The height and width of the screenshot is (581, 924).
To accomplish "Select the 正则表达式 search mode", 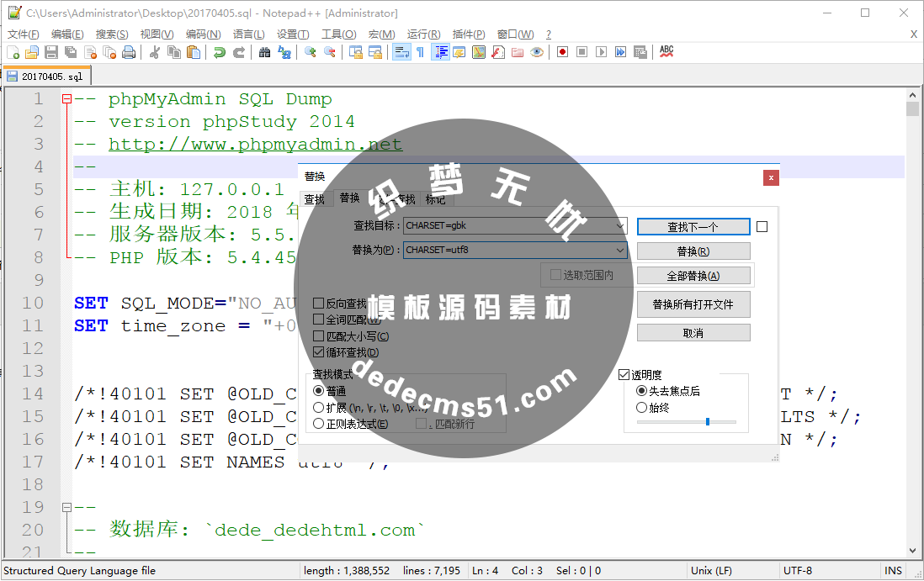I will [320, 423].
